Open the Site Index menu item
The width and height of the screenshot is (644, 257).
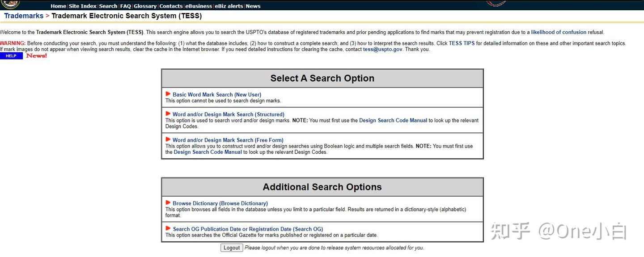pyautogui.click(x=82, y=6)
